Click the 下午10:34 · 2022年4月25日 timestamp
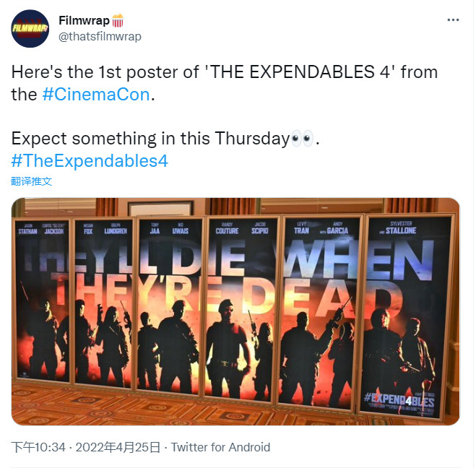 [x=86, y=447]
